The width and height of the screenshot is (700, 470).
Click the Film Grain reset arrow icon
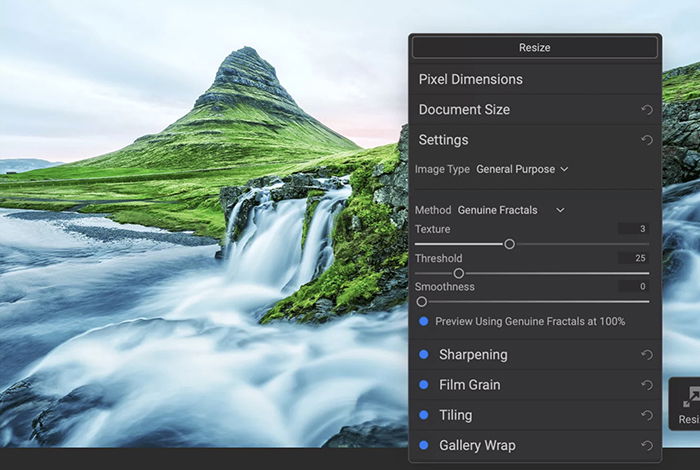point(646,385)
